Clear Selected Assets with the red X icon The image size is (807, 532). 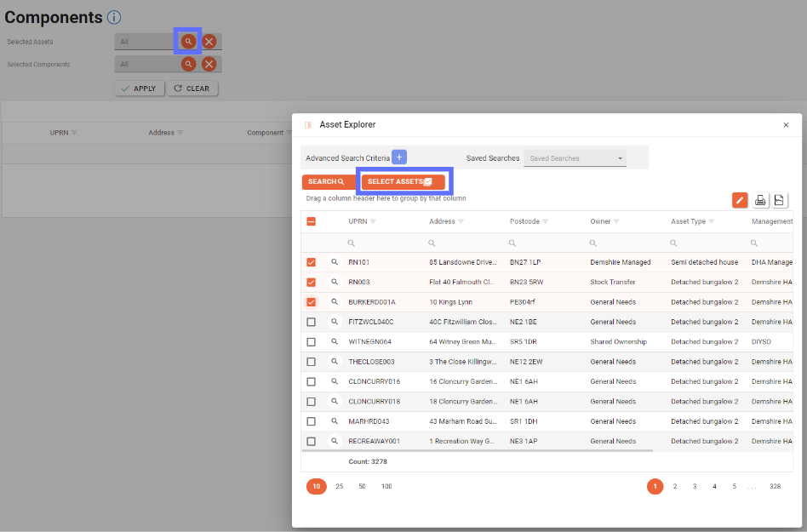coord(209,41)
